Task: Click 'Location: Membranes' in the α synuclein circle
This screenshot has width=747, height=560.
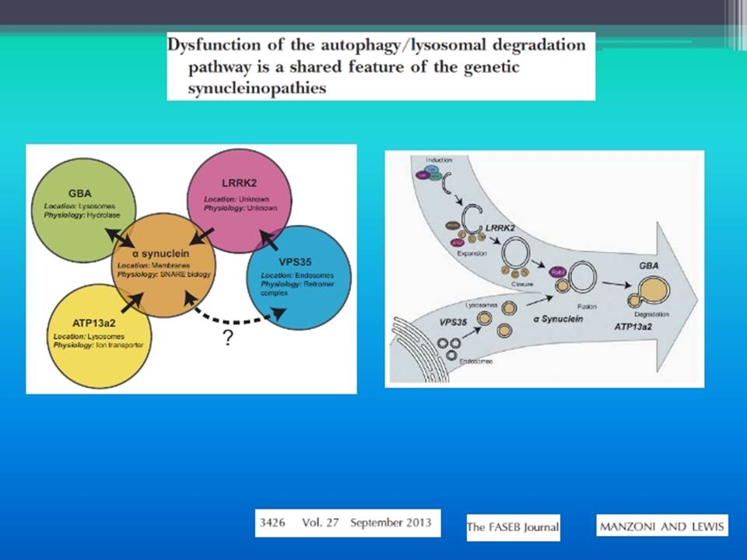Action: [153, 266]
